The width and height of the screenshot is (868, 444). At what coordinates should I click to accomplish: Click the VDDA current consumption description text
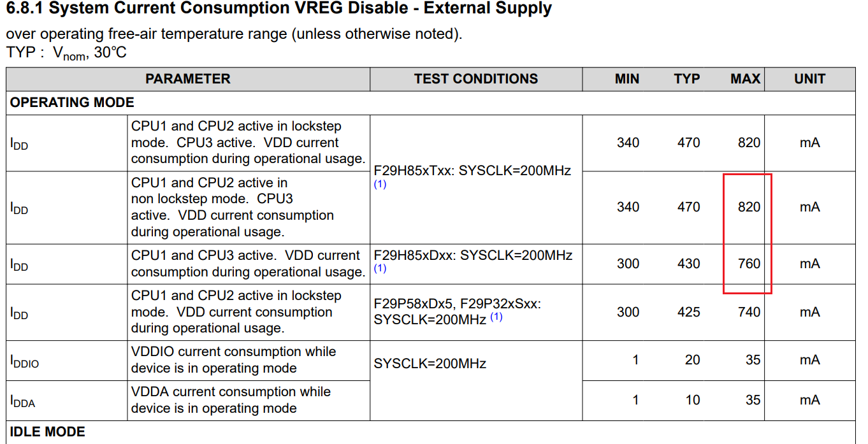pos(231,400)
